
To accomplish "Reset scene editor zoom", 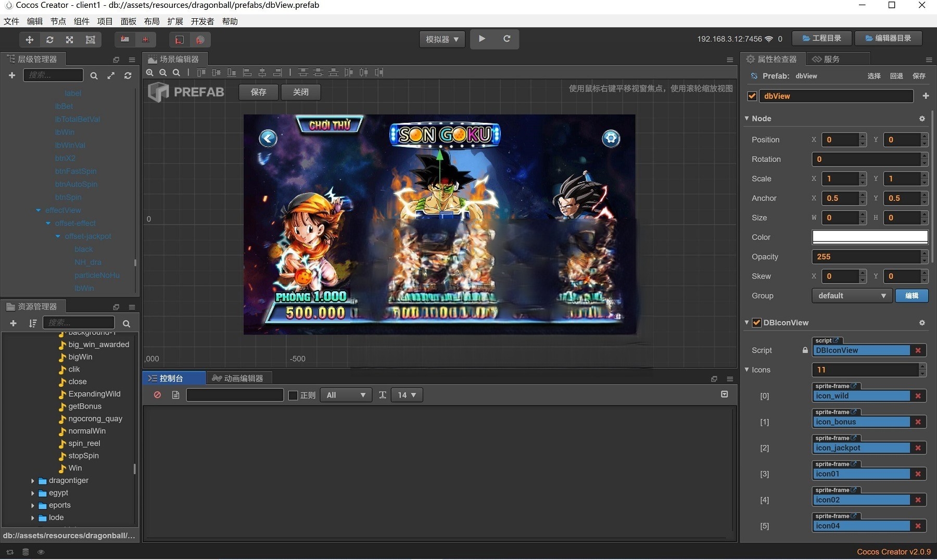I will click(x=176, y=72).
